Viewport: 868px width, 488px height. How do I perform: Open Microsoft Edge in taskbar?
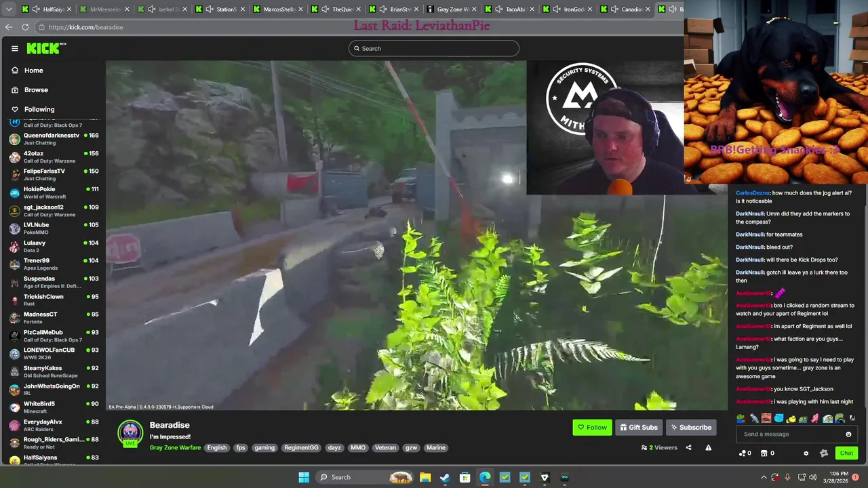pyautogui.click(x=485, y=477)
